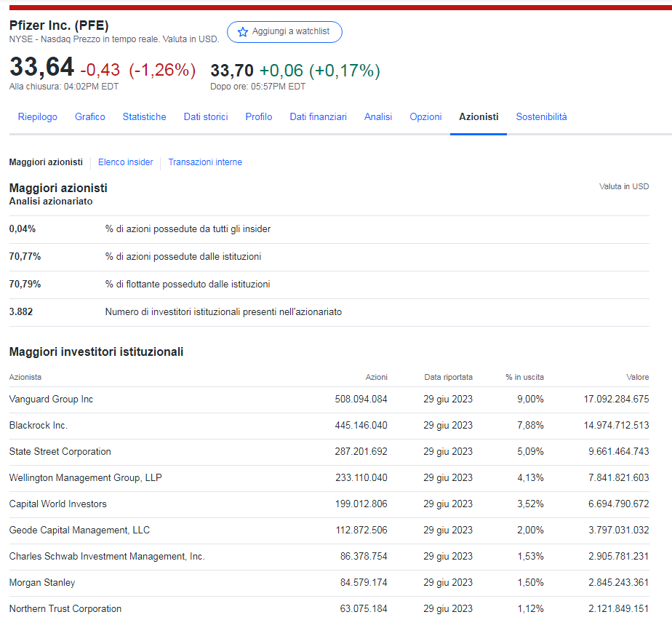Open the Transazioni interne link
The height and width of the screenshot is (620, 672).
[x=205, y=162]
